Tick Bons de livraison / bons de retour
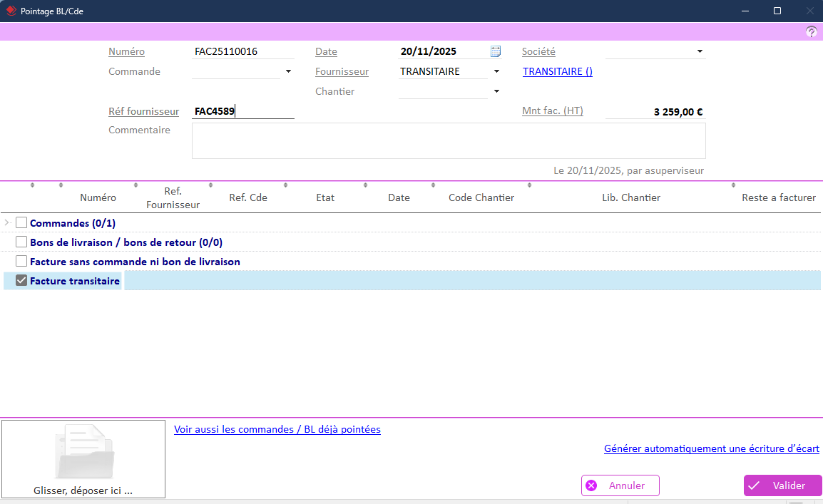Screen dimensions: 823x504 coord(21,242)
